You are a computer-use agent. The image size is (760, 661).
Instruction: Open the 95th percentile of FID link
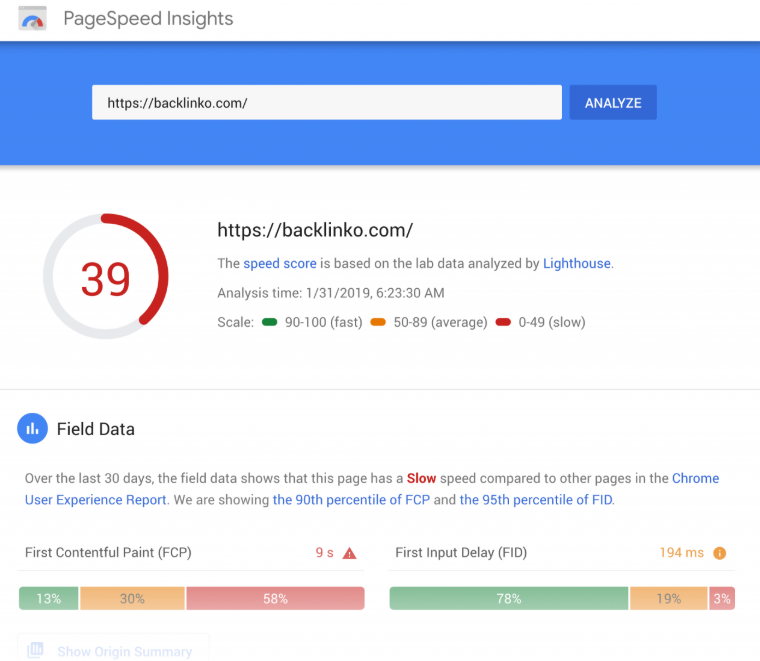536,500
